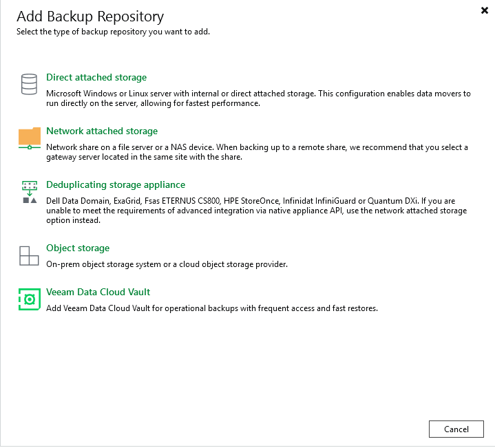This screenshot has width=495, height=448.
Task: Click the Dell Data Domain, ExaGrid description text
Action: pos(256,211)
